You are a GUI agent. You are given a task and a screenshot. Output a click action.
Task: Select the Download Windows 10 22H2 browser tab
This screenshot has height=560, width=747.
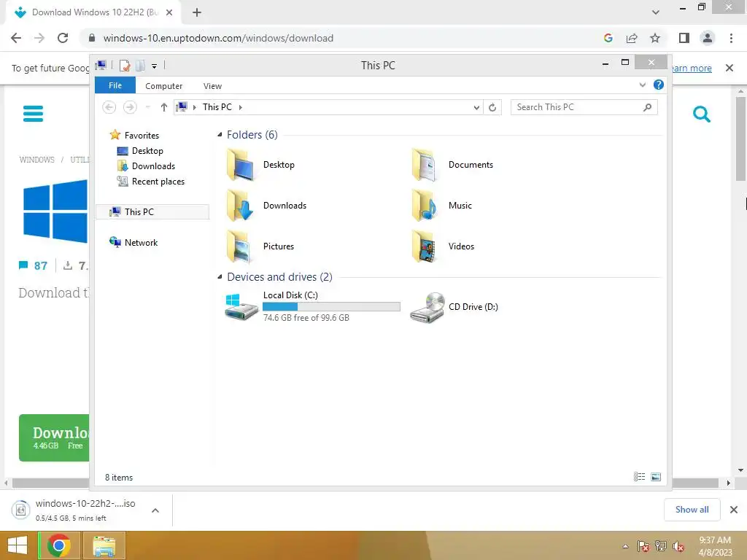coord(94,12)
